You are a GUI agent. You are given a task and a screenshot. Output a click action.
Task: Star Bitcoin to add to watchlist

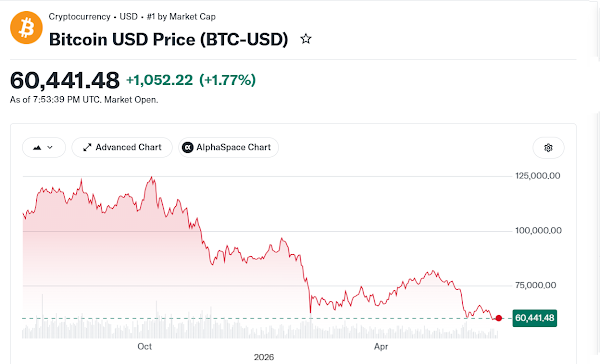[x=306, y=39]
